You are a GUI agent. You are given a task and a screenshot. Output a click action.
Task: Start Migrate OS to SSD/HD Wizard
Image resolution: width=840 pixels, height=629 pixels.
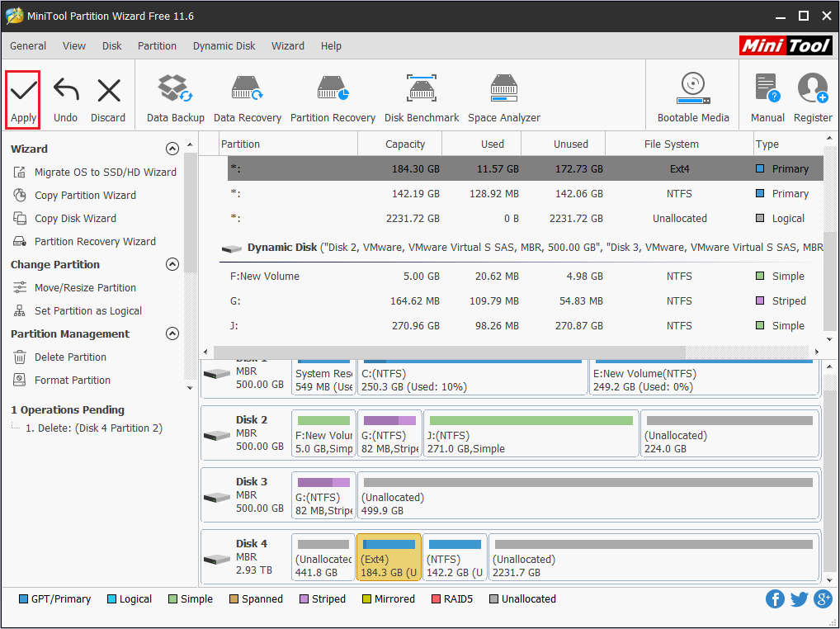coord(94,172)
